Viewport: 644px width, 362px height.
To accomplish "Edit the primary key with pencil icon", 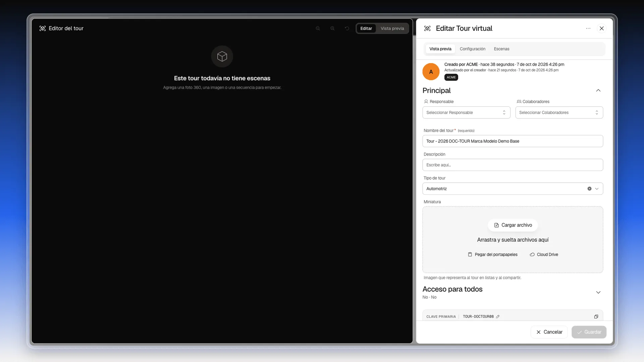I will [x=498, y=316].
